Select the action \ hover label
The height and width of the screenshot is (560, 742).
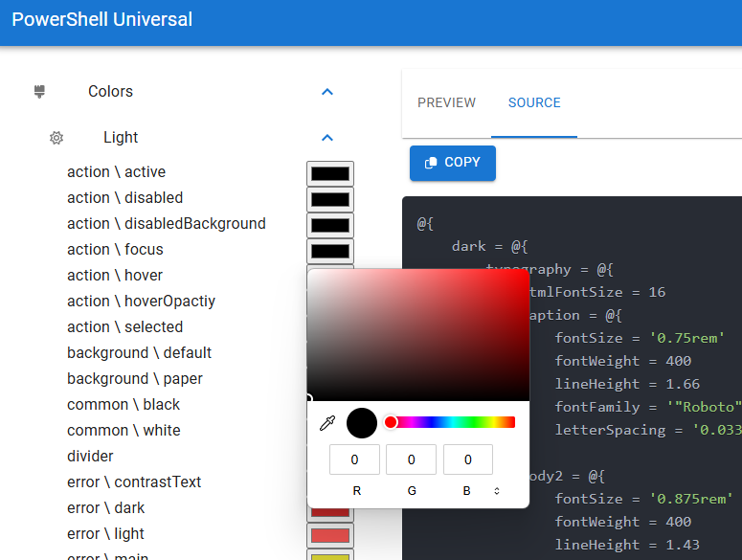coord(115,275)
